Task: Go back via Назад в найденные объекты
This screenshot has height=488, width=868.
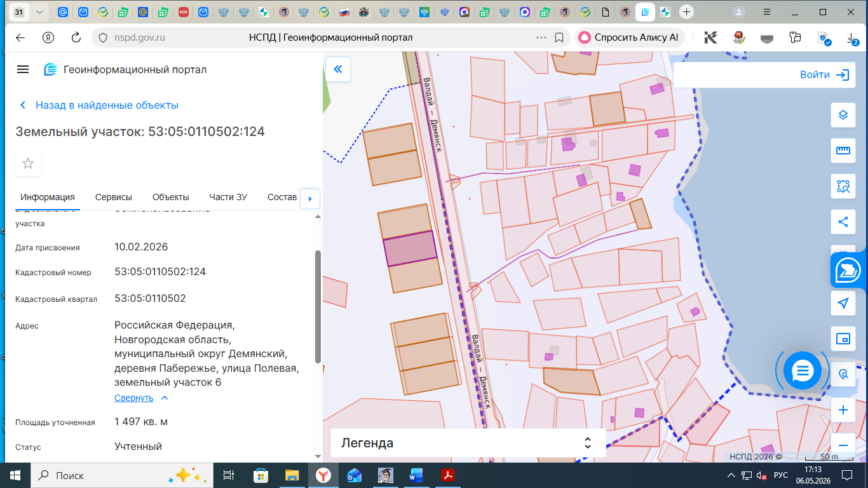Action: (99, 105)
